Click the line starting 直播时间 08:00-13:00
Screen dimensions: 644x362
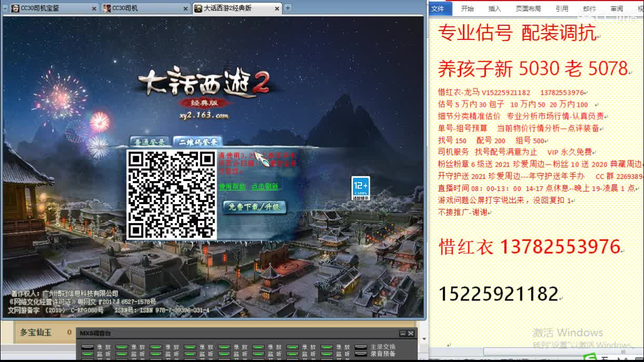537,188
